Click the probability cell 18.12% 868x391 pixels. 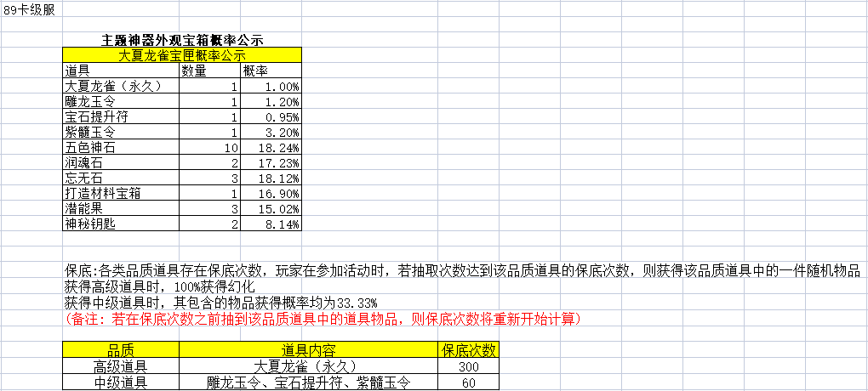click(x=271, y=178)
